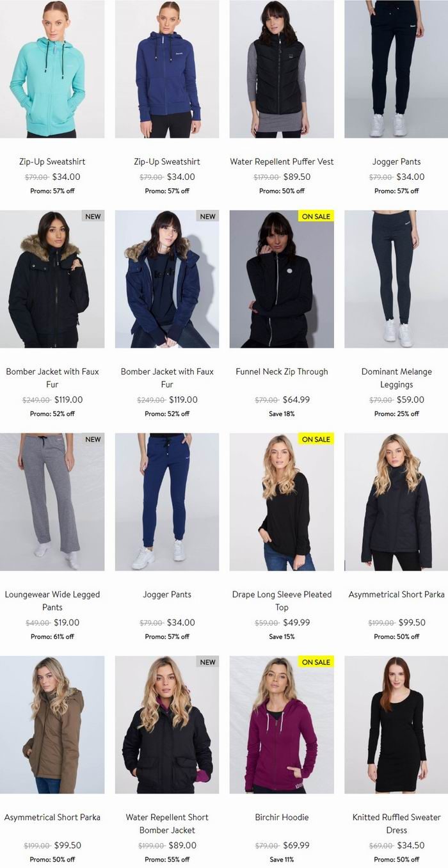448x868 pixels.
Task: Open the teal Zip-Up Sweatshirt product photo
Action: pos(52,69)
